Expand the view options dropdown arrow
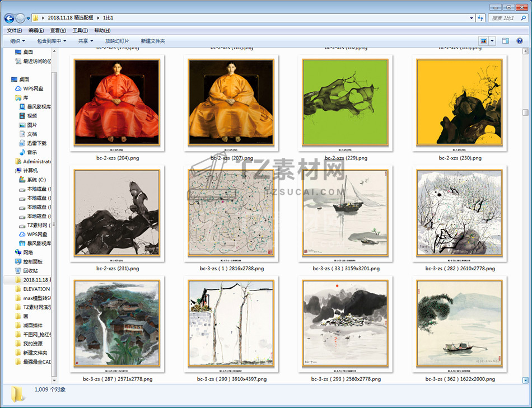The height and width of the screenshot is (408, 532). [x=493, y=41]
